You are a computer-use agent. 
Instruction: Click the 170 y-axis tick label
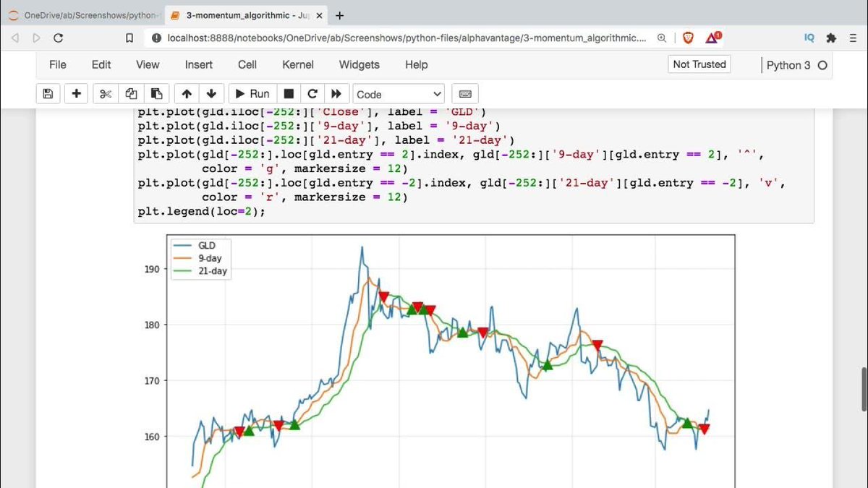coord(151,381)
